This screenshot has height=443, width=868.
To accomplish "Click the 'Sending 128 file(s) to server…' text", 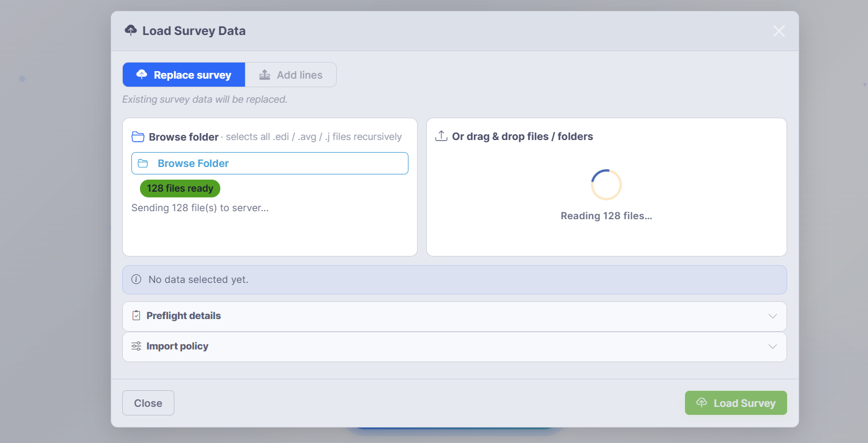I will coord(200,208).
